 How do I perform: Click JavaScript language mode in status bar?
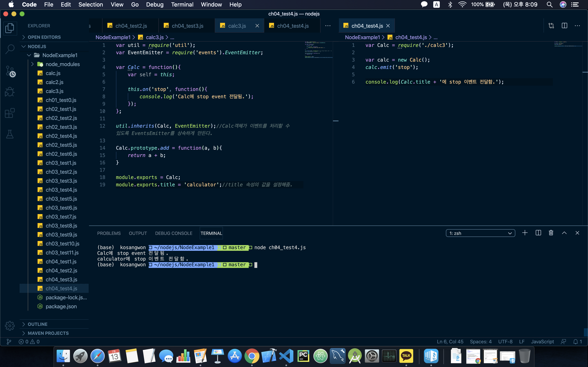[542, 342]
